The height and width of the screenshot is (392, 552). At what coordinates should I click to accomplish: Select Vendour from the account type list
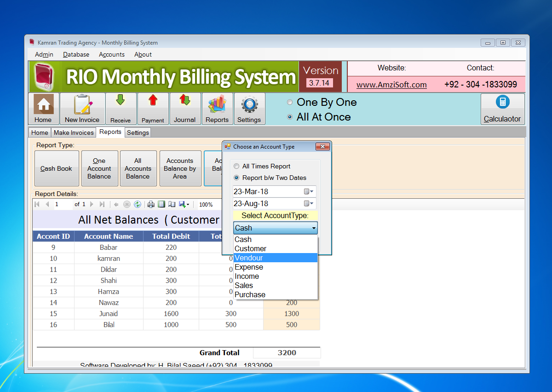coord(248,258)
